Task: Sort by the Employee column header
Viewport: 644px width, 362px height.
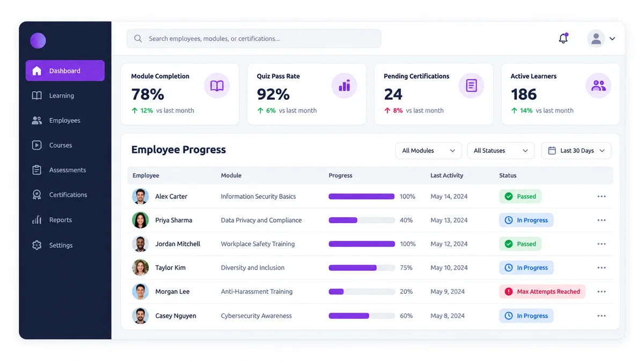Action: click(x=146, y=175)
